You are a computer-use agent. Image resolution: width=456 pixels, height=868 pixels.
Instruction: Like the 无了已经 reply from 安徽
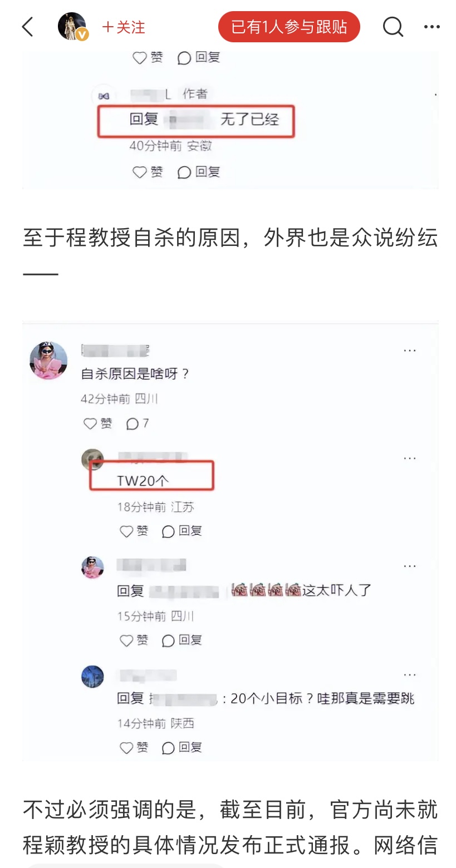tap(148, 172)
